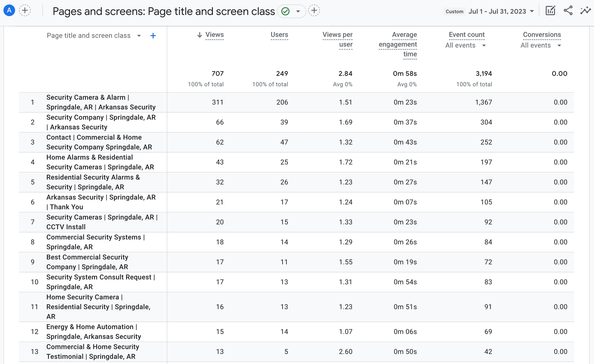This screenshot has width=594, height=364.
Task: Click the blue 'A' all users segment badge
Action: [9, 11]
